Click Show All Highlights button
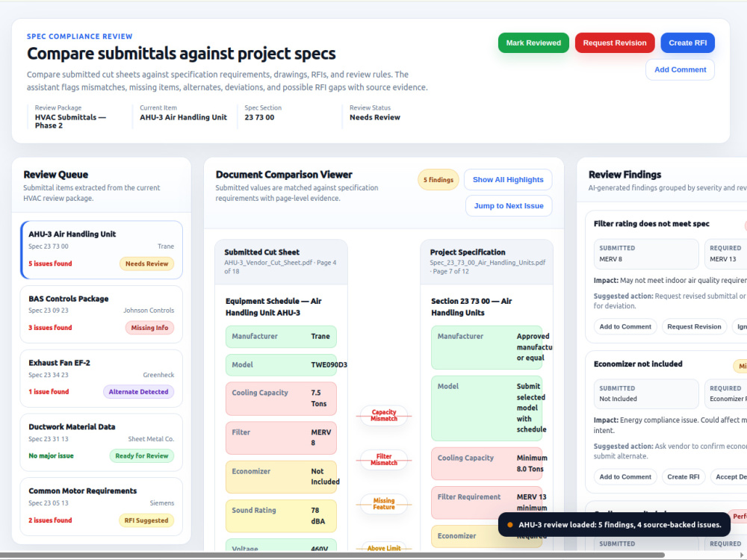The image size is (747, 560). (x=508, y=179)
